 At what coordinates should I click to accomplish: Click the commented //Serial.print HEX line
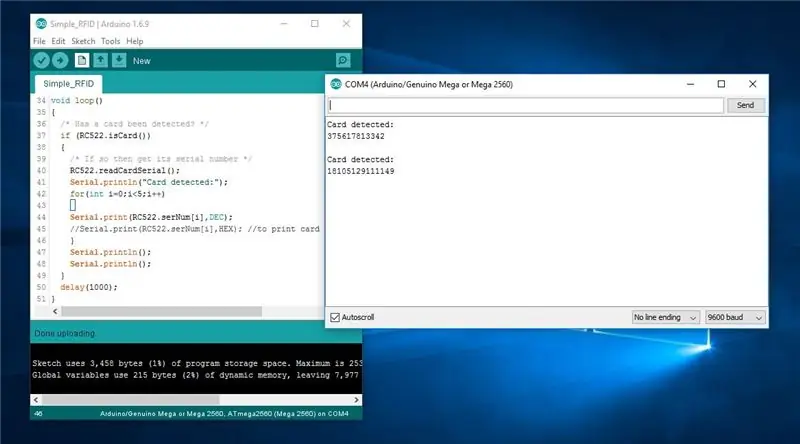194,229
